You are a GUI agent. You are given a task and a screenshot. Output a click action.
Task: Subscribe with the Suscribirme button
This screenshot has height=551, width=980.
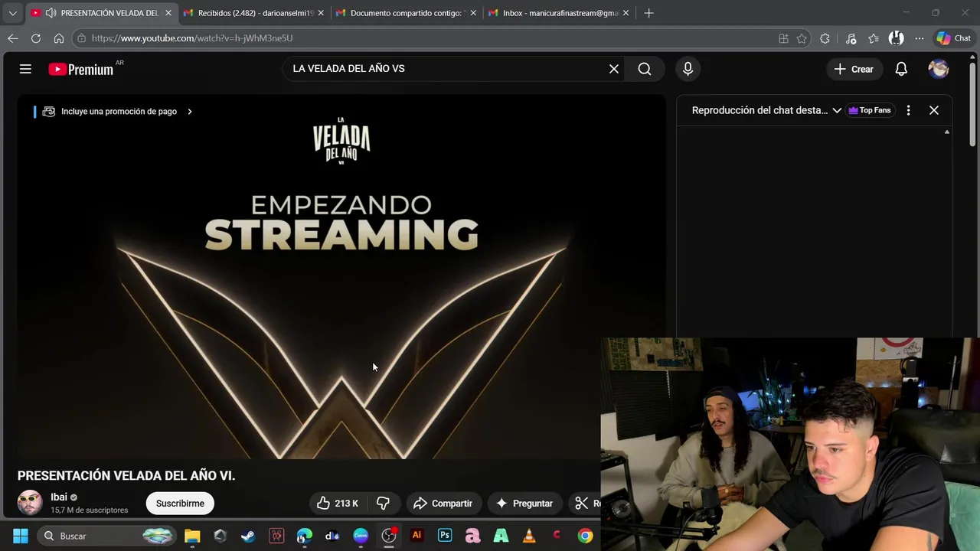[180, 503]
